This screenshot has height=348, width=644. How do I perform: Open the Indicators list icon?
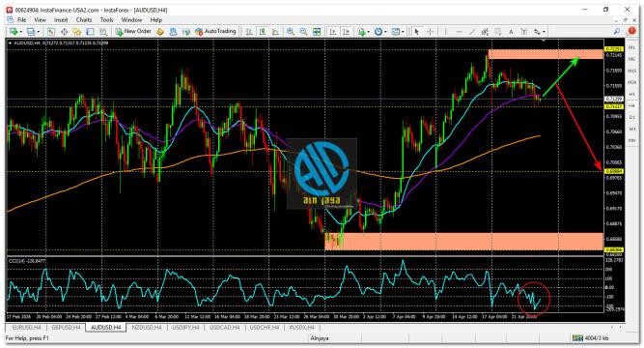361,32
